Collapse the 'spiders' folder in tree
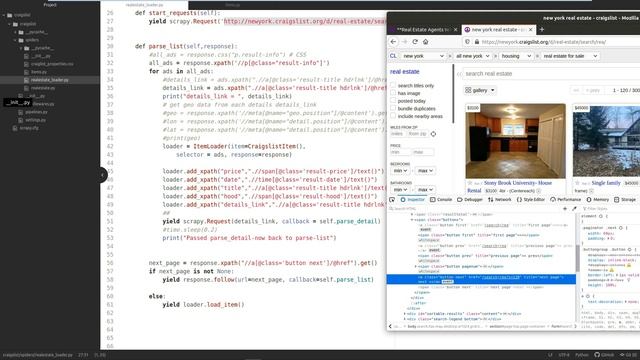This screenshot has height=360, width=640. pyautogui.click(x=16, y=40)
